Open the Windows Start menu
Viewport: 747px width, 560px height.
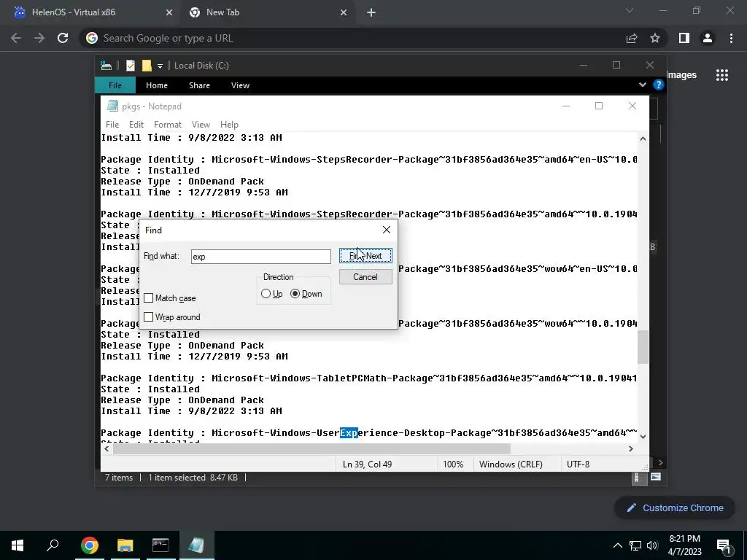[x=18, y=545]
